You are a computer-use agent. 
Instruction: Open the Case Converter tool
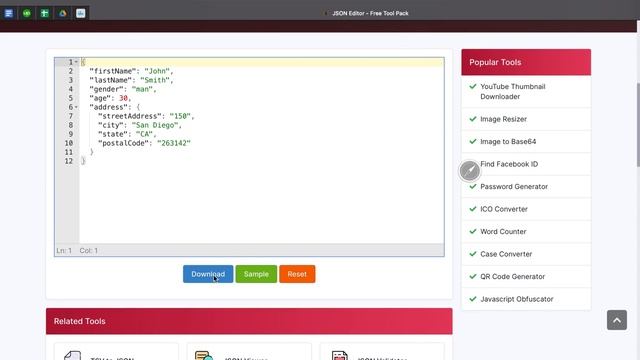506,254
